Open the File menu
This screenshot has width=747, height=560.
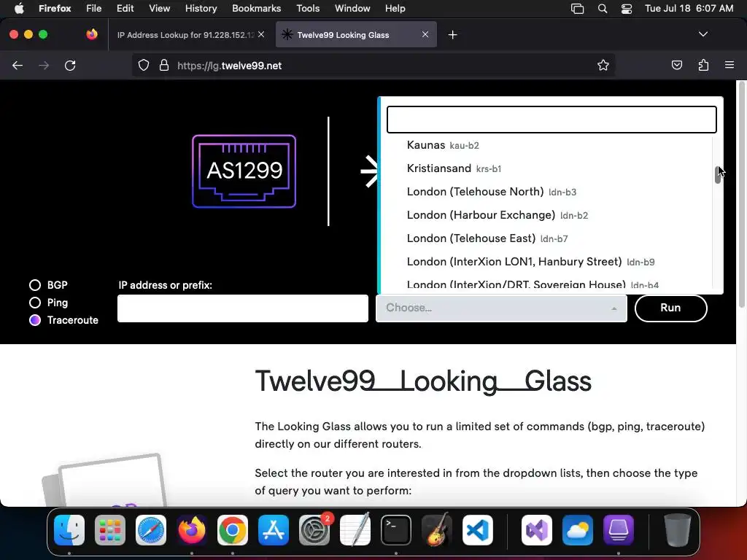point(93,8)
